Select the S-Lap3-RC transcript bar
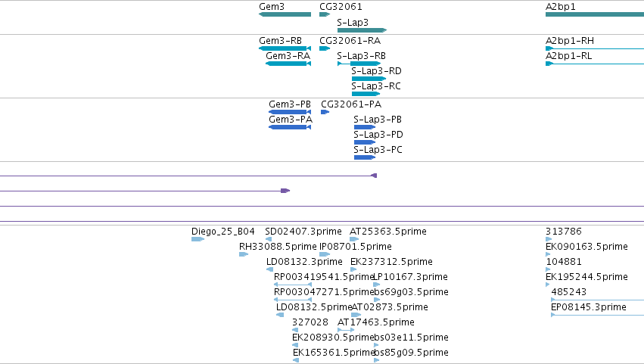Screen dimensions: 644x364 pyautogui.click(x=366, y=94)
